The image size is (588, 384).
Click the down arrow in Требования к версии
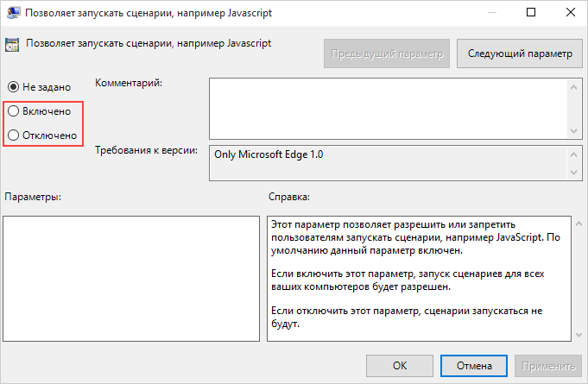[x=573, y=173]
